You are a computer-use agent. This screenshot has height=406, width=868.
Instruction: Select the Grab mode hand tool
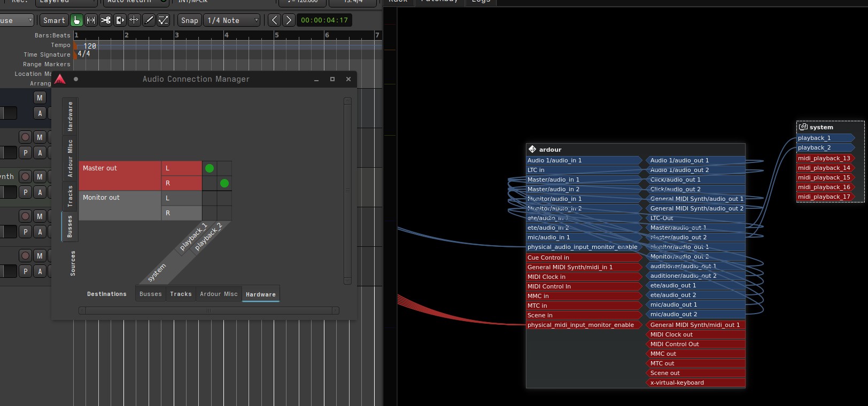point(76,20)
